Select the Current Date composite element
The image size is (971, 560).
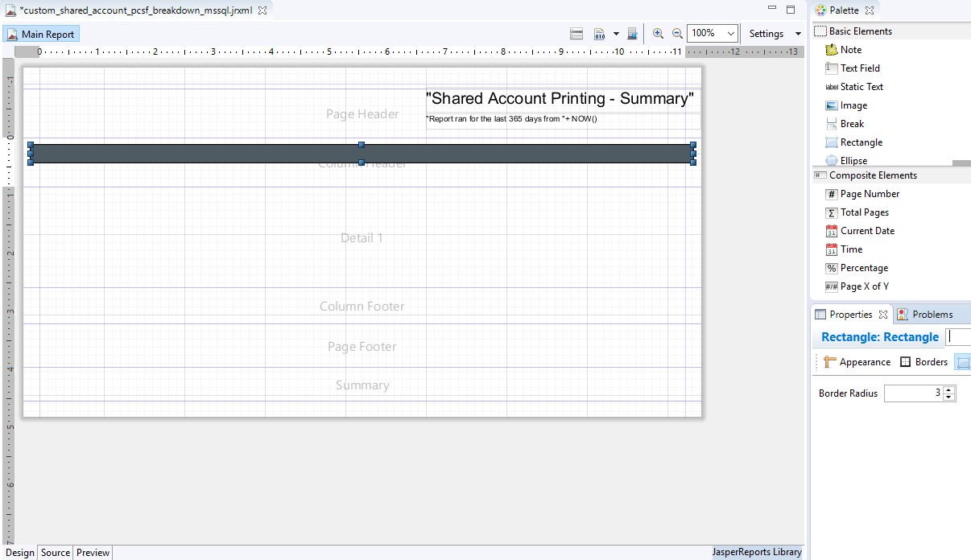860,231
